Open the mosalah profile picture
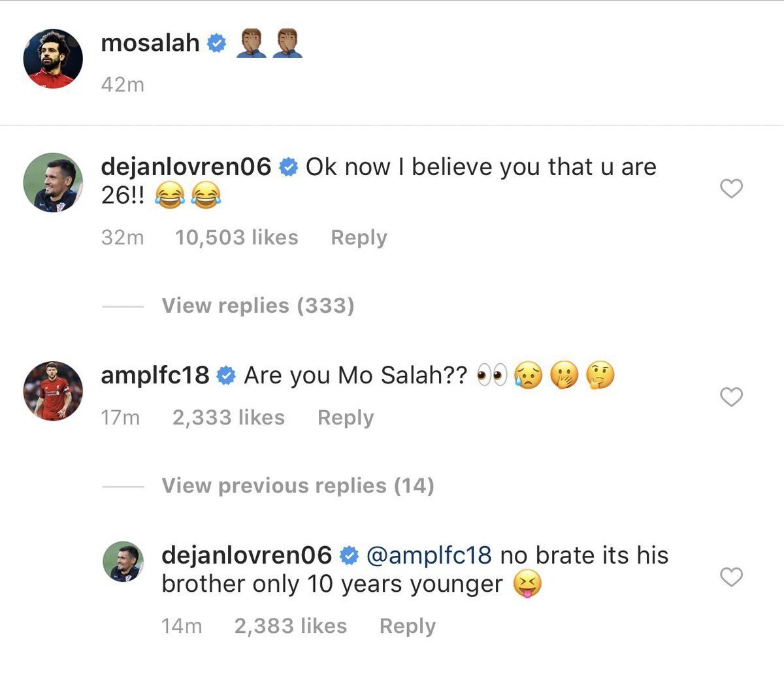Screen dimensions: 784x676 point(53,59)
